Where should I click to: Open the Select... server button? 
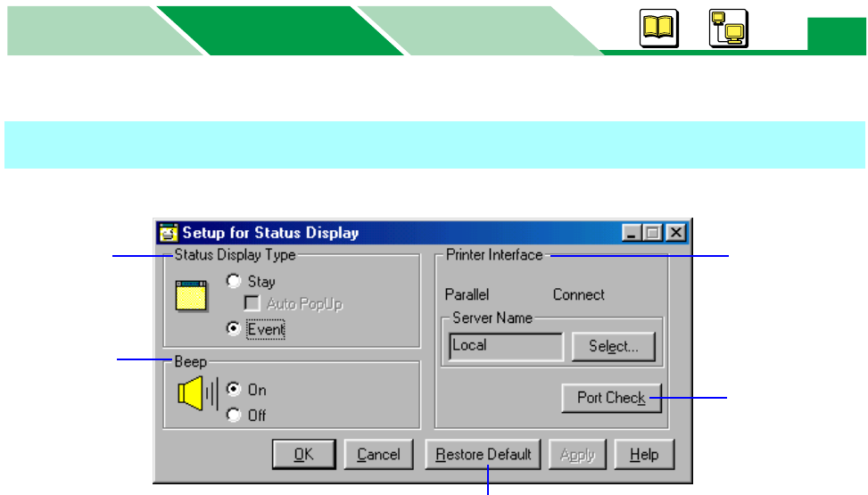pyautogui.click(x=614, y=347)
